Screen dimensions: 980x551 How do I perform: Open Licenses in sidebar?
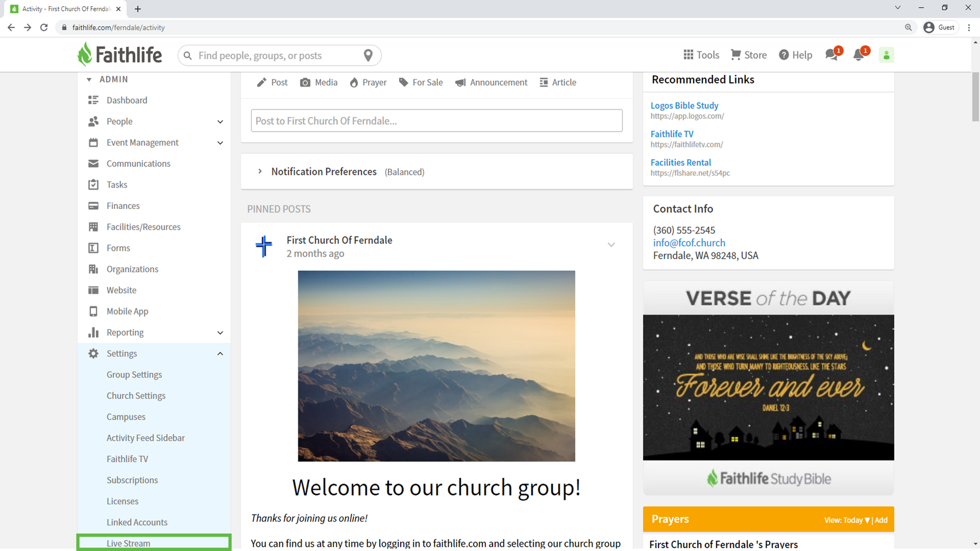[122, 501]
